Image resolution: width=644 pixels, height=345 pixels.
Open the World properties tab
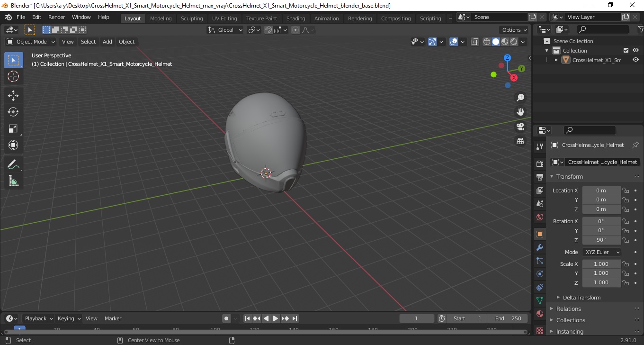[x=539, y=217]
